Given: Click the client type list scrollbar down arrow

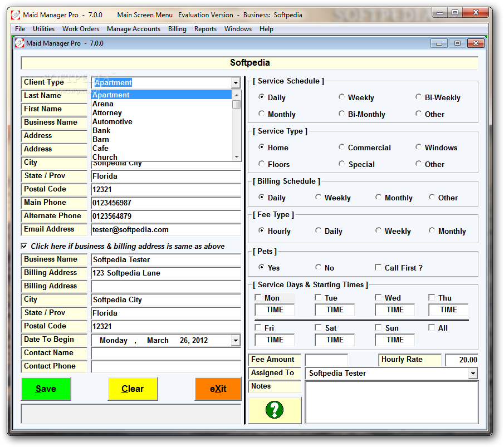Looking at the screenshot, I should click(x=237, y=157).
